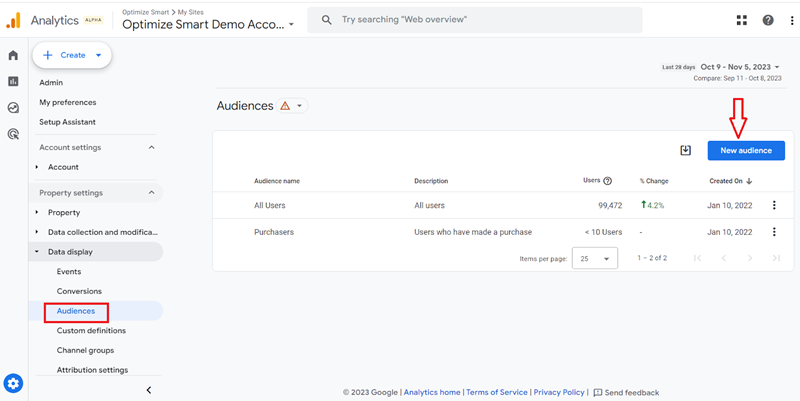Viewport: 800px width, 401px height.
Task: Select Custom definitions under Data display
Action: [x=91, y=331]
